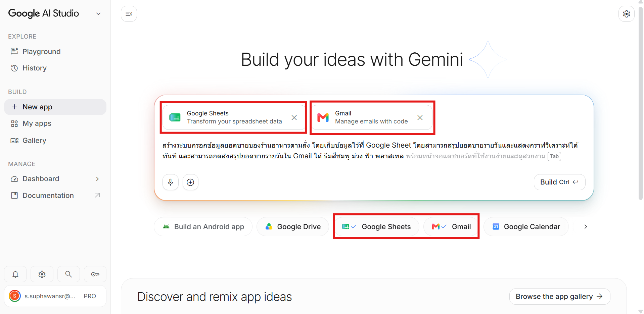Click the Gmail logo in prompt chip

click(x=323, y=117)
